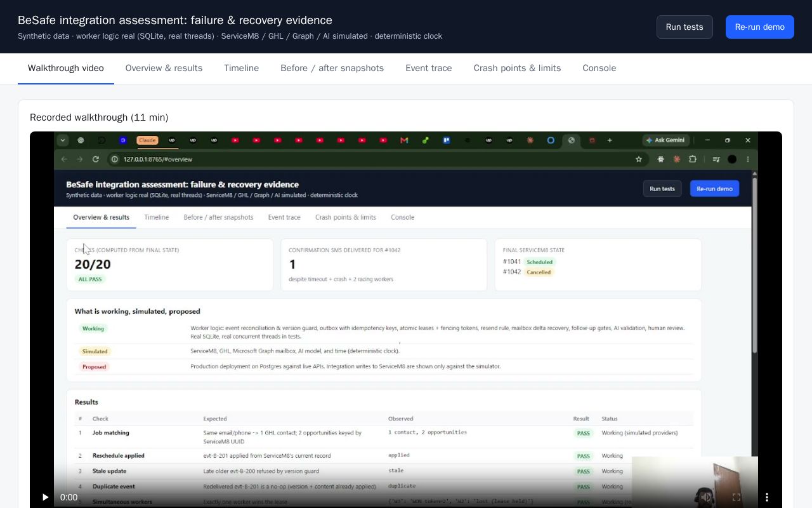
Task: View the Crash points & limits tab
Action: click(517, 69)
